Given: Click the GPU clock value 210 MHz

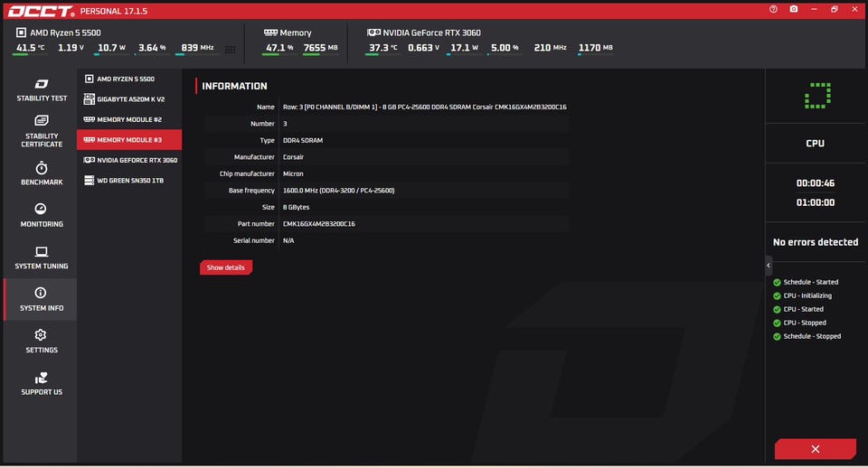Looking at the screenshot, I should [551, 48].
